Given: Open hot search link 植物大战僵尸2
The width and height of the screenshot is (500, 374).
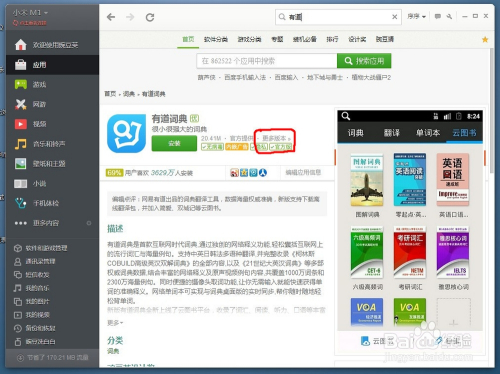Looking at the screenshot, I should [x=371, y=78].
